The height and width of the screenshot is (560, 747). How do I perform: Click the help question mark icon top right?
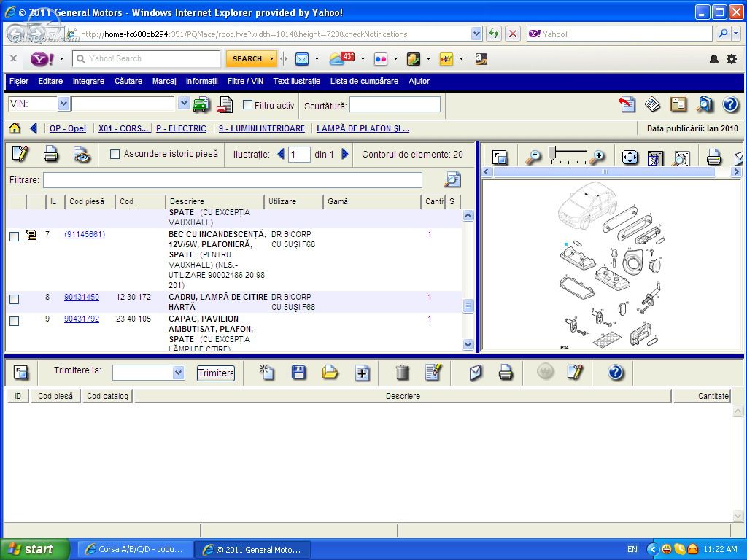tap(730, 104)
